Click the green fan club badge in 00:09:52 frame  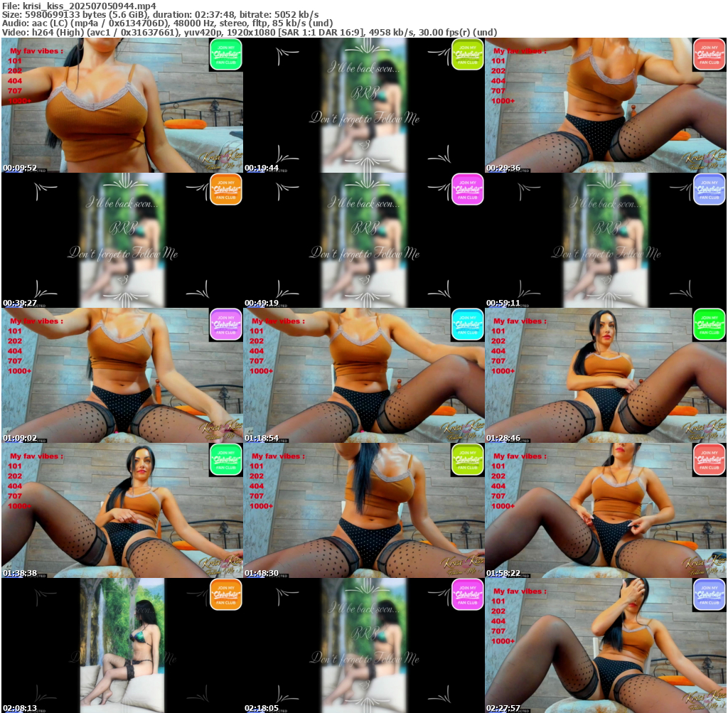pyautogui.click(x=225, y=55)
